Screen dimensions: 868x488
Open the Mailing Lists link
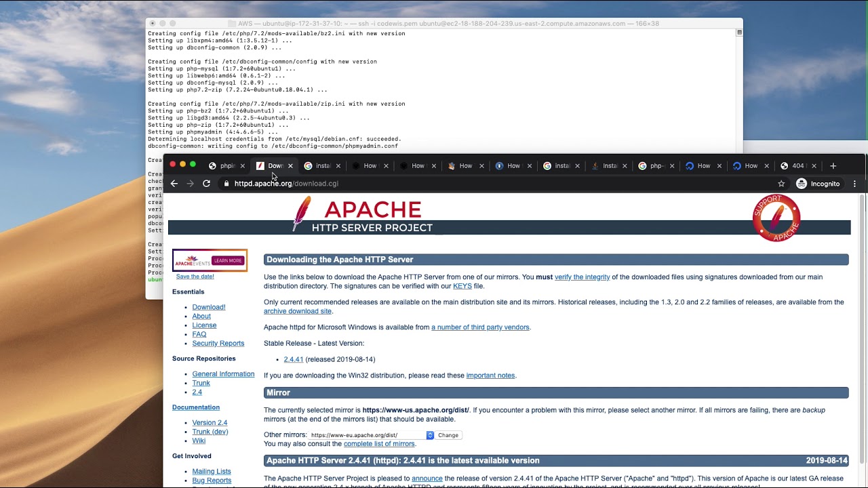tap(212, 472)
